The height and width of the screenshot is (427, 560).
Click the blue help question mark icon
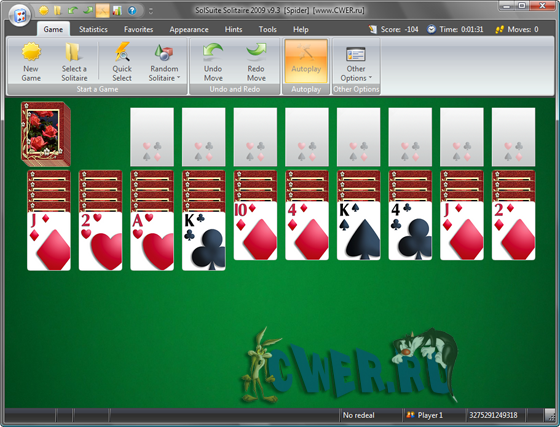pos(132,10)
